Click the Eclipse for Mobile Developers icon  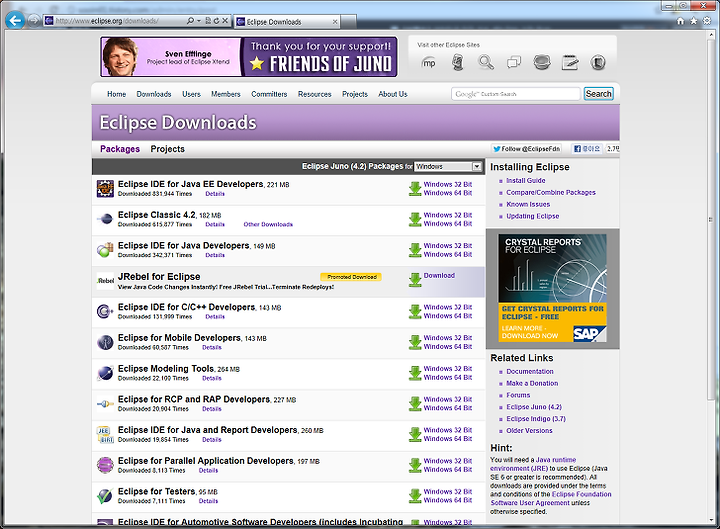(105, 342)
